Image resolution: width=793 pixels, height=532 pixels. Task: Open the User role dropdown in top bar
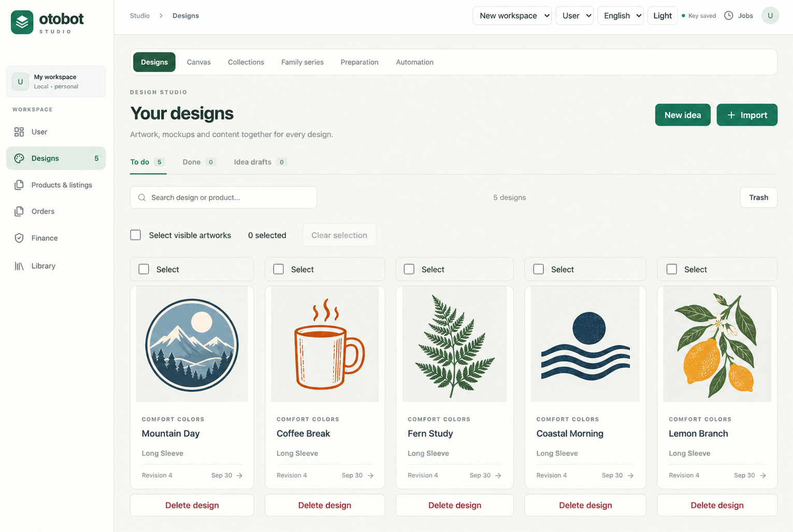click(574, 16)
